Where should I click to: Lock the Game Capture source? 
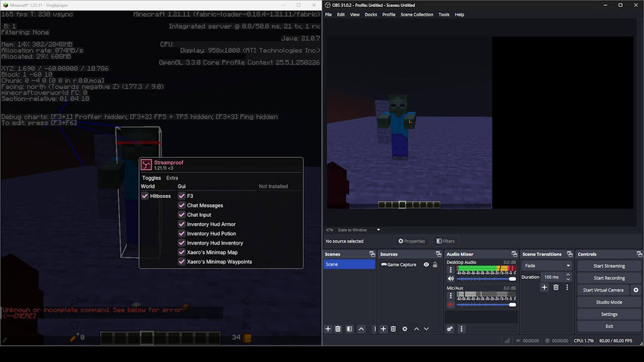pos(435,265)
